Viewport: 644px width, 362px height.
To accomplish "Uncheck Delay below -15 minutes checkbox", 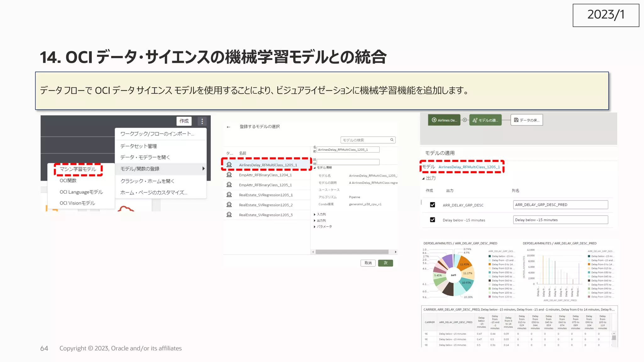I will pos(433,220).
